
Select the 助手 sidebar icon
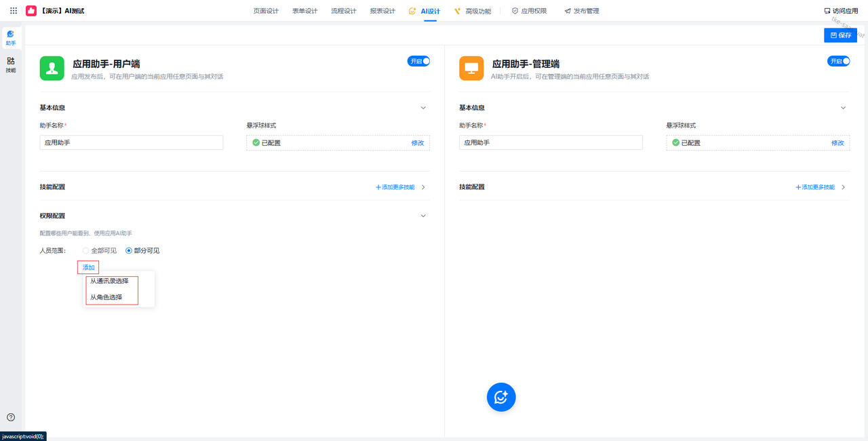(x=11, y=37)
